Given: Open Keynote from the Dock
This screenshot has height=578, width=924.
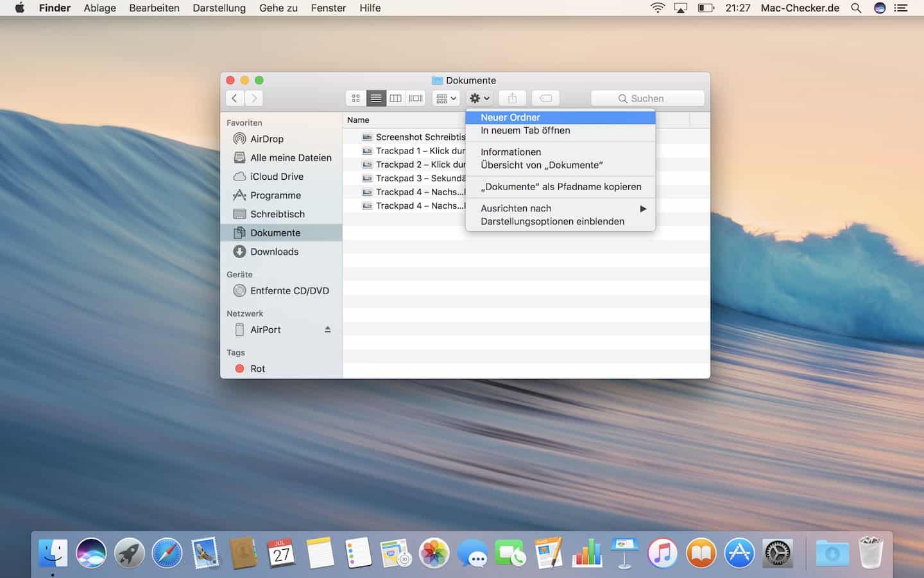Looking at the screenshot, I should pos(625,553).
